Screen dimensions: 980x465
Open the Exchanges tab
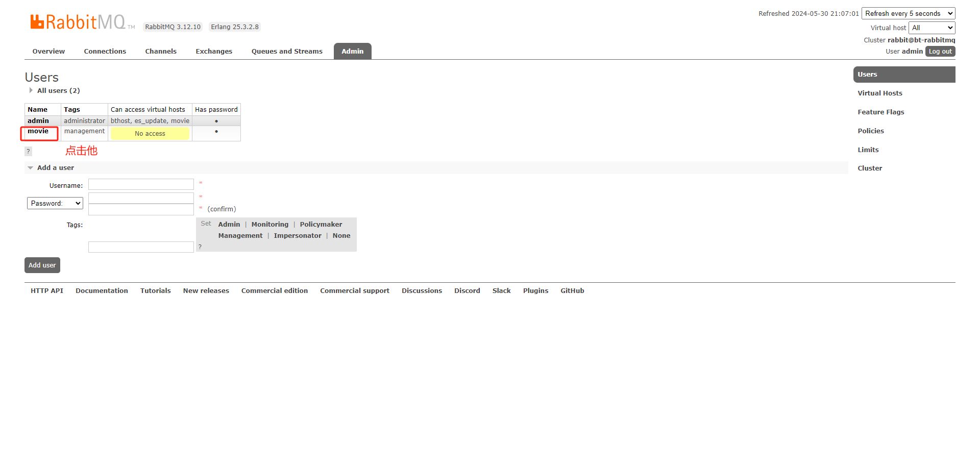[214, 51]
